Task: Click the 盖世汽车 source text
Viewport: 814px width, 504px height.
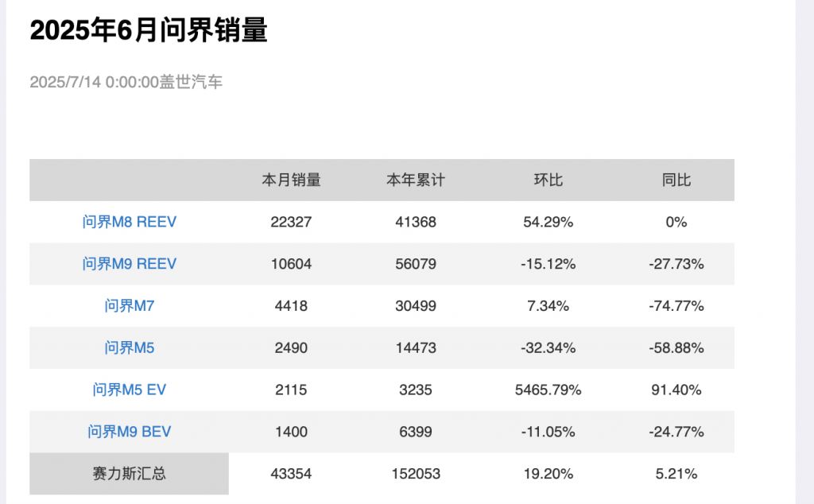Action: click(192, 82)
